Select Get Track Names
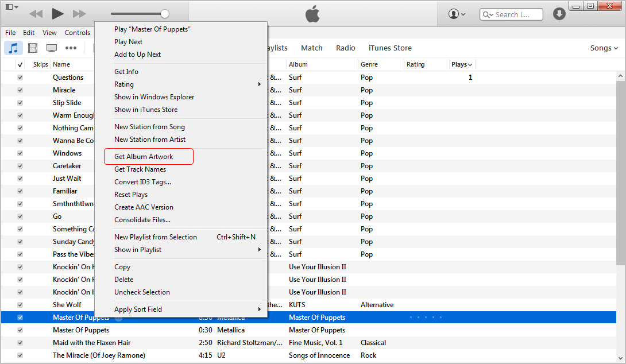This screenshot has width=626, height=364. pyautogui.click(x=140, y=169)
